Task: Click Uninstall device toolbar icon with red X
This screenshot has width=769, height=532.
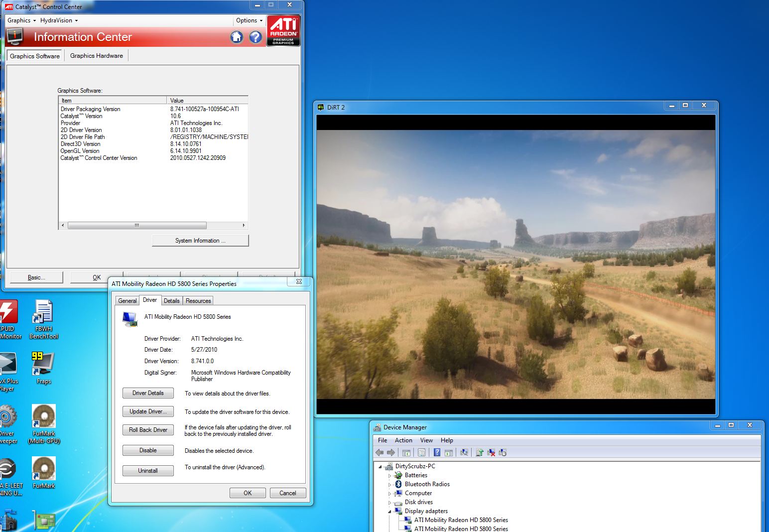Action: (x=491, y=452)
